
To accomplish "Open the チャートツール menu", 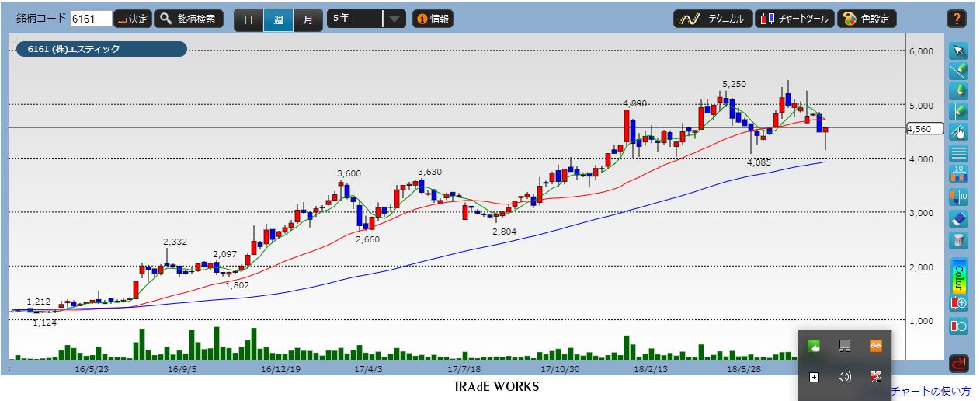I will pos(794,19).
